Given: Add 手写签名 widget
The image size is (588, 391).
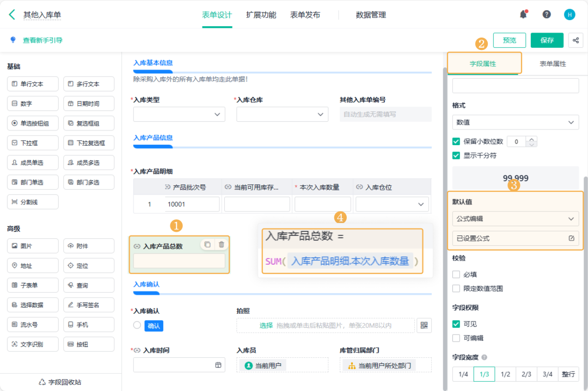Looking at the screenshot, I should (89, 305).
